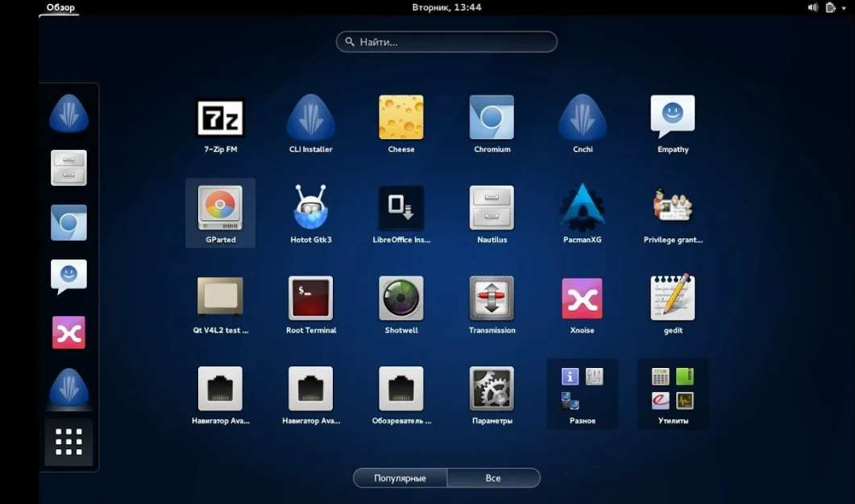Open Chromium from the application grid
Screen dimensions: 855x504
tap(492, 118)
